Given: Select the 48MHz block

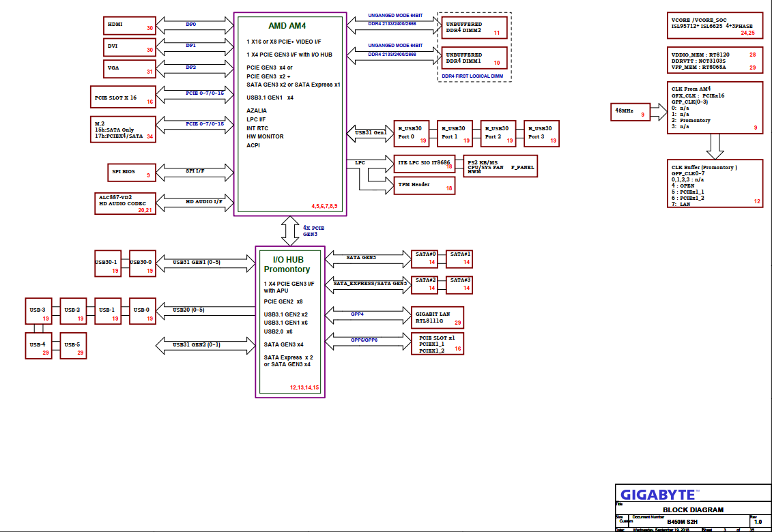Looking at the screenshot, I should coord(630,113).
